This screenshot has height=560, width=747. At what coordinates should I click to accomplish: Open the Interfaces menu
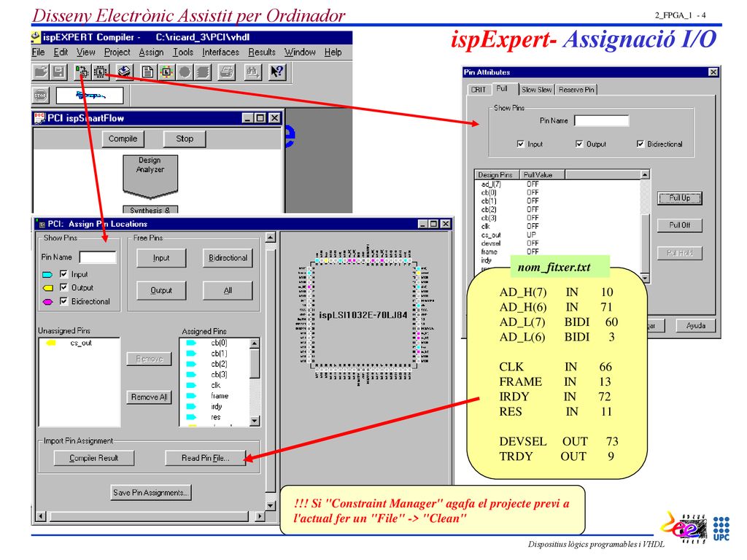click(220, 52)
